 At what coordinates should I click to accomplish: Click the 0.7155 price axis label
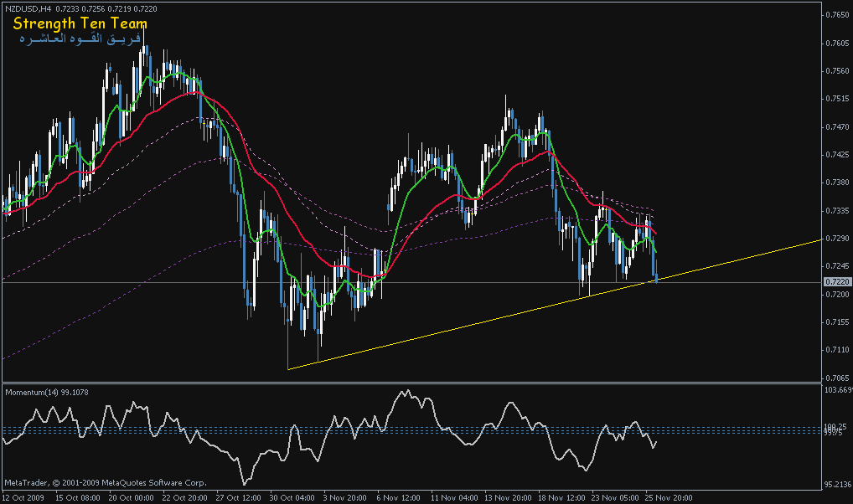836,321
